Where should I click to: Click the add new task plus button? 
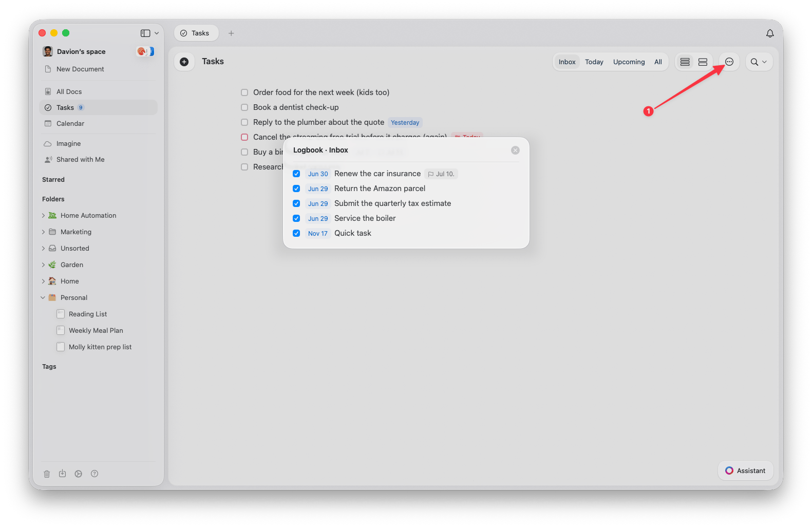click(184, 62)
